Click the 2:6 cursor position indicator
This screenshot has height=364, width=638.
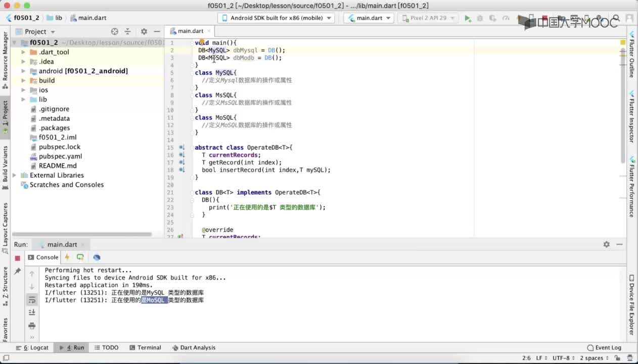[x=526, y=358]
